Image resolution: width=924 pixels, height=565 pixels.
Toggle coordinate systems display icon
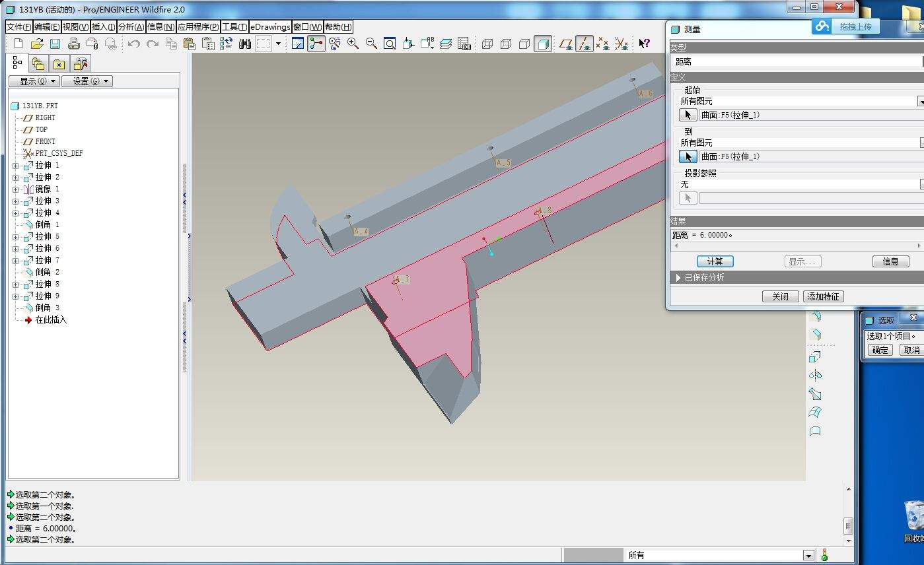pyautogui.click(x=622, y=44)
